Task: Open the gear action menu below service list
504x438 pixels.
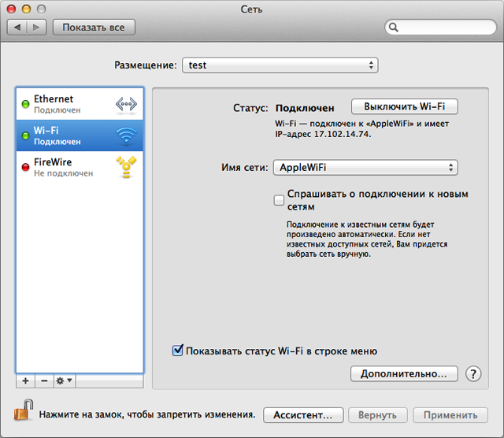Action: (64, 380)
